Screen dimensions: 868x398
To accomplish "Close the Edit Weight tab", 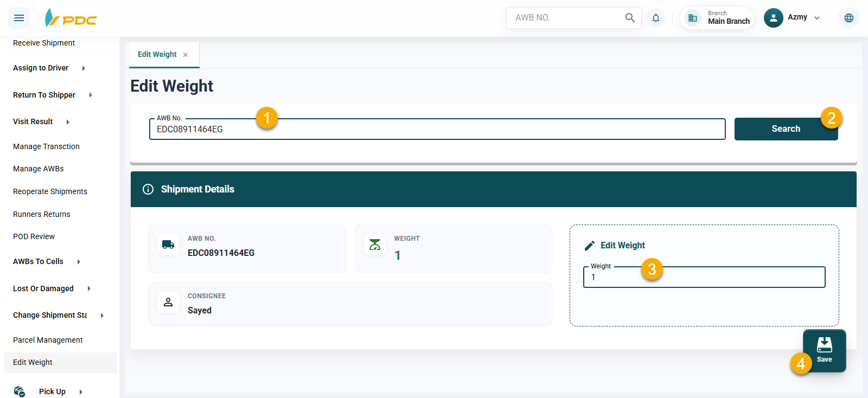I will [x=186, y=55].
